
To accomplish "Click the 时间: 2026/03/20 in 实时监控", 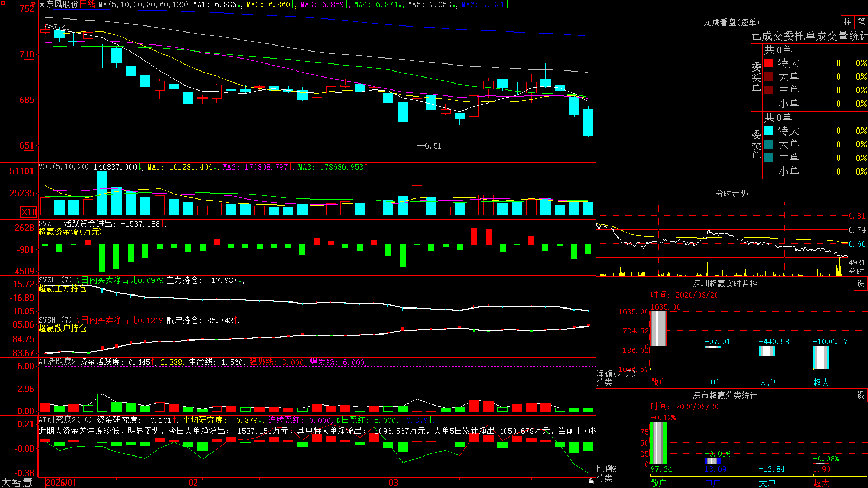I will click(685, 295).
